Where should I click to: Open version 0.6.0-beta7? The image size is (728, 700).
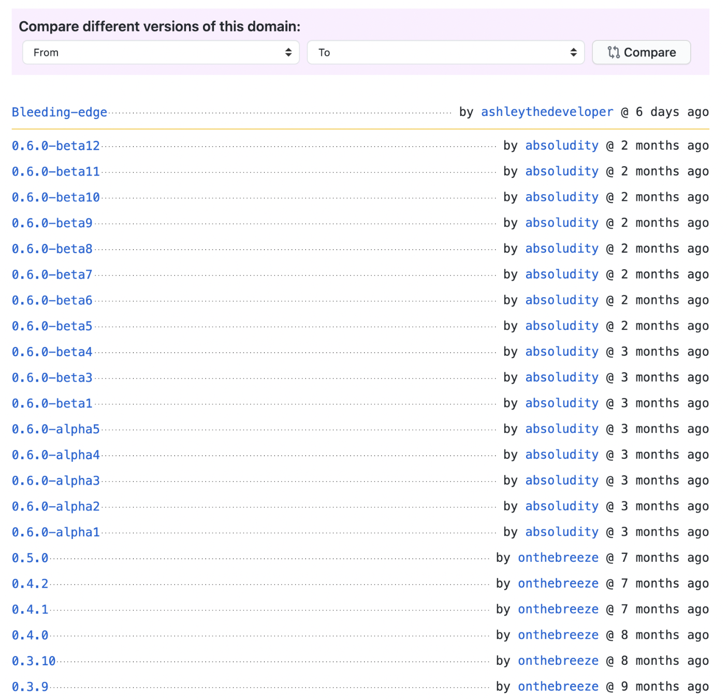(x=52, y=274)
